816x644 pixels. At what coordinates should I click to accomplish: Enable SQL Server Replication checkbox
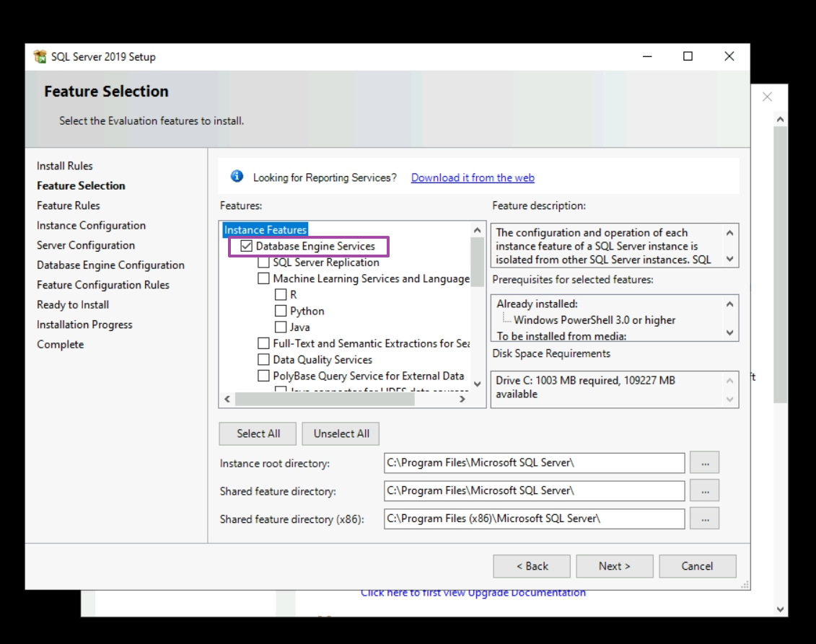tap(263, 263)
